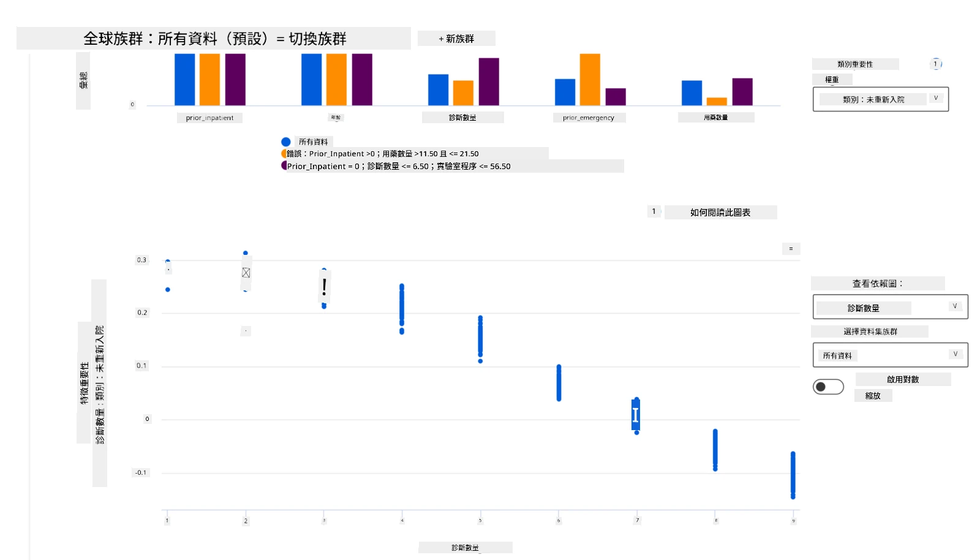980x560 pixels.
Task: Click the blue bar above prior_inpatient
Action: pos(185,80)
